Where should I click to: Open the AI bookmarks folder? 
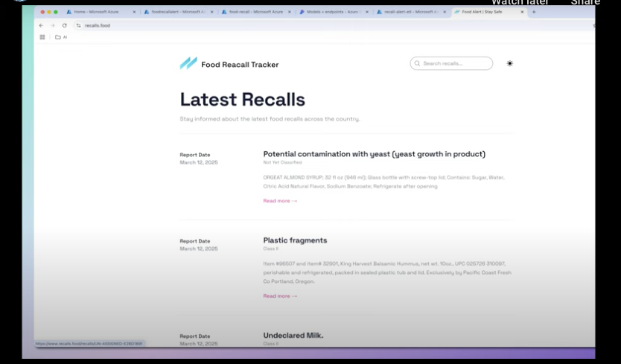(61, 37)
